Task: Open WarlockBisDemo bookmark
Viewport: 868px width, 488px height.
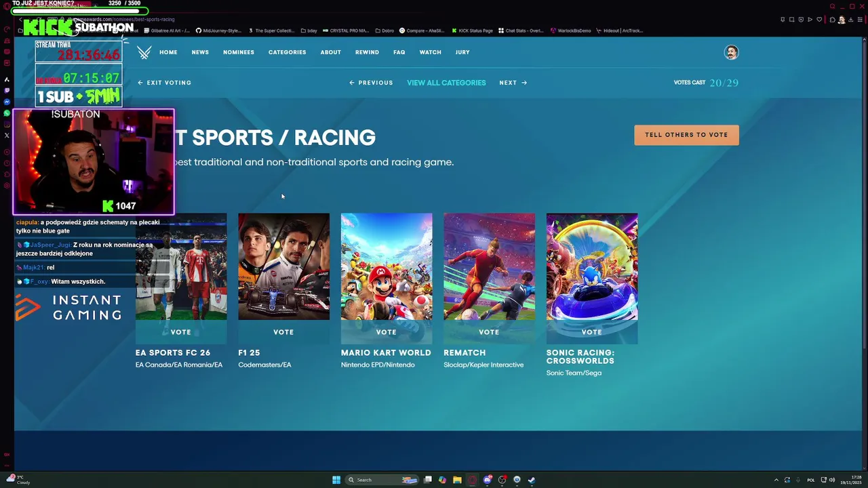Action: (x=570, y=30)
